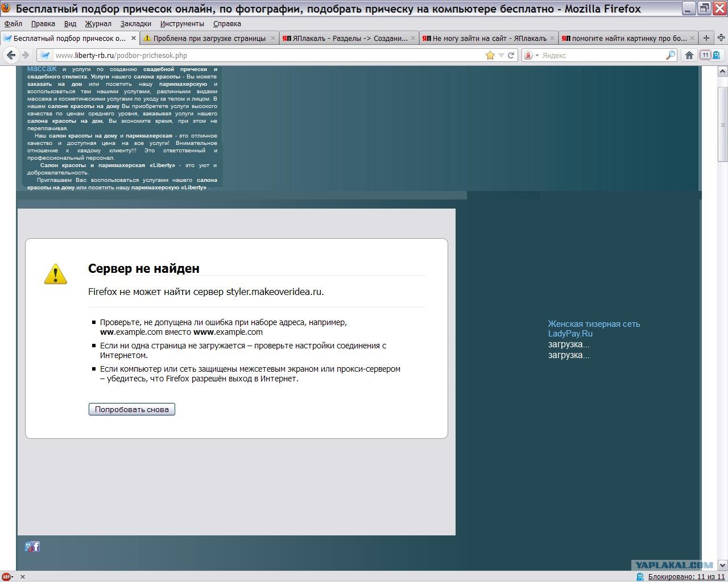Open the Инструменты menu

coord(182,23)
